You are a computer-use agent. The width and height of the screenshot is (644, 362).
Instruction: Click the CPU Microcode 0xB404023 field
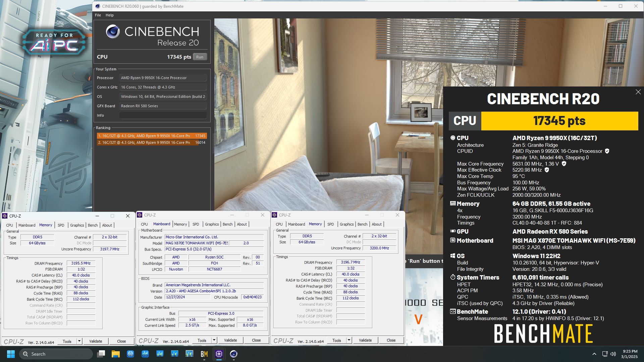point(253,297)
